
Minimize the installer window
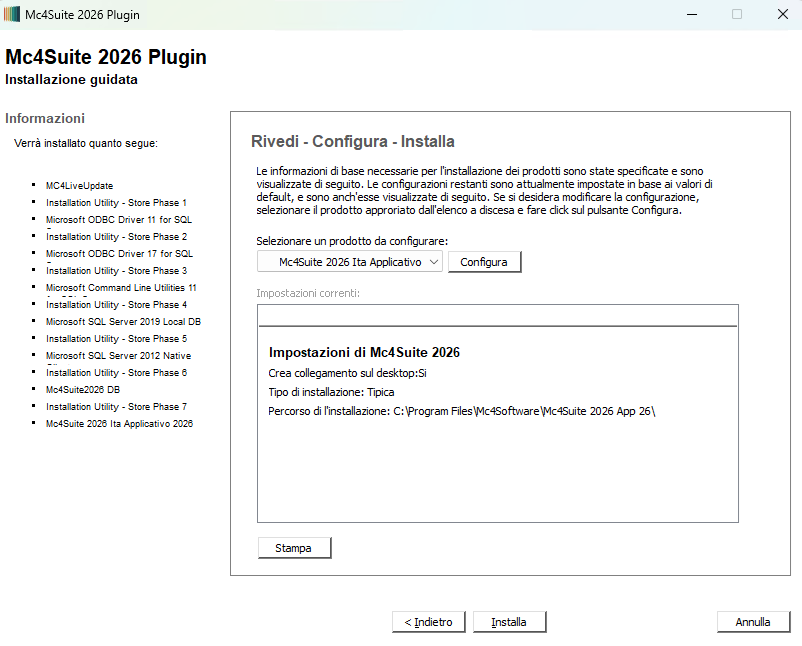coord(690,15)
